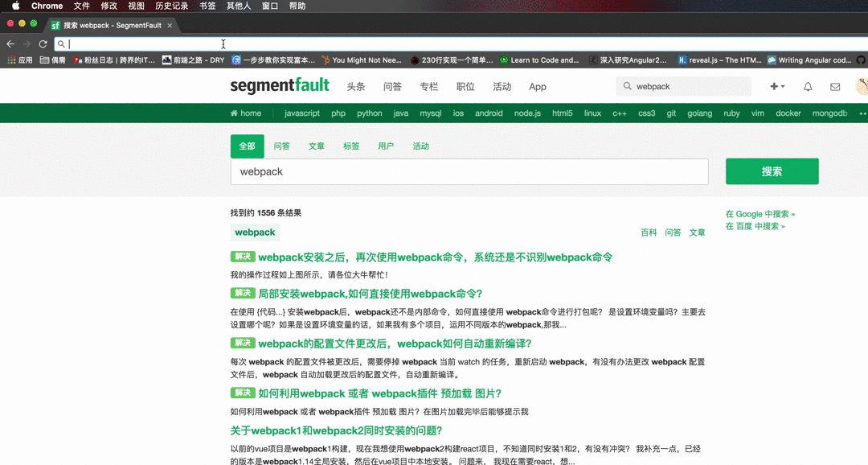Click the browser back arrow
Viewport: 868px width, 465px height.
pyautogui.click(x=10, y=43)
